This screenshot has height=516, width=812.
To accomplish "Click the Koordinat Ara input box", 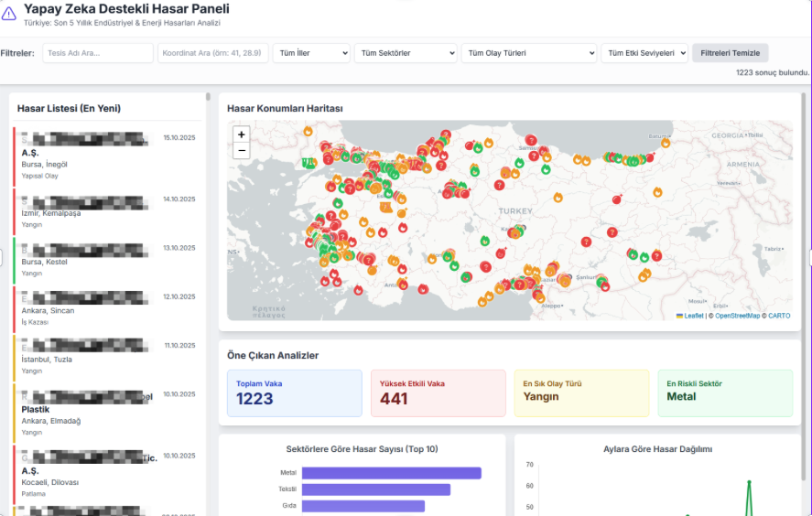I will click(212, 53).
